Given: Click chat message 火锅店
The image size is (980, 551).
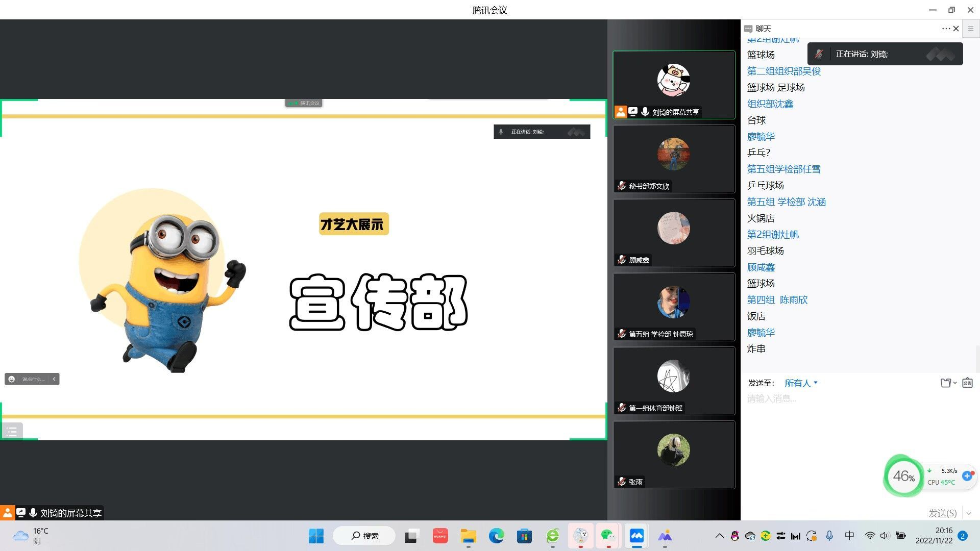Looking at the screenshot, I should (x=761, y=218).
